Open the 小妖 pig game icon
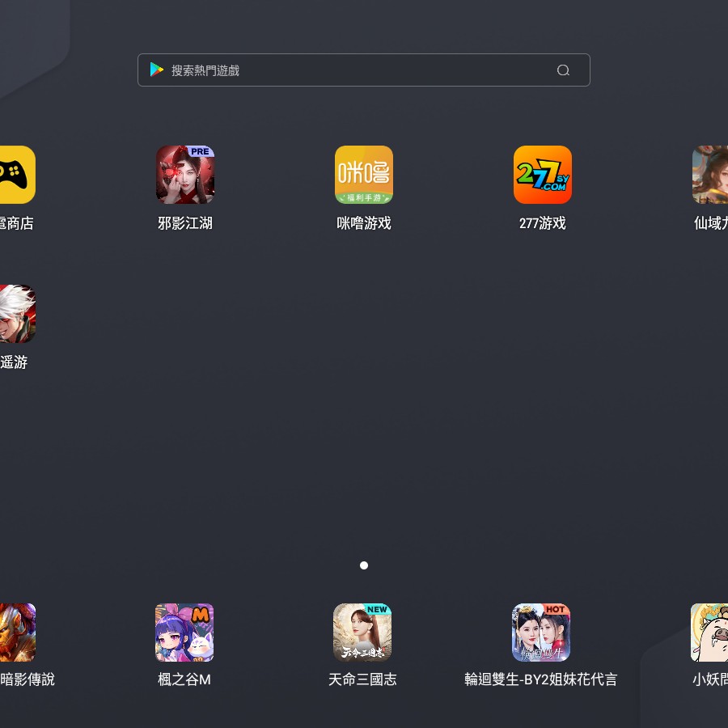The width and height of the screenshot is (728, 728). coord(709,633)
